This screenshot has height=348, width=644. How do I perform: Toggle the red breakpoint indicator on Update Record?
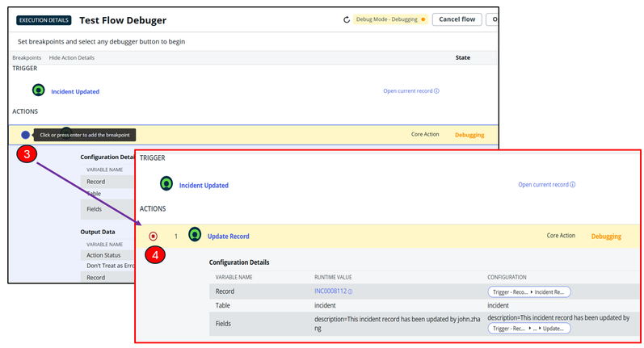[154, 236]
